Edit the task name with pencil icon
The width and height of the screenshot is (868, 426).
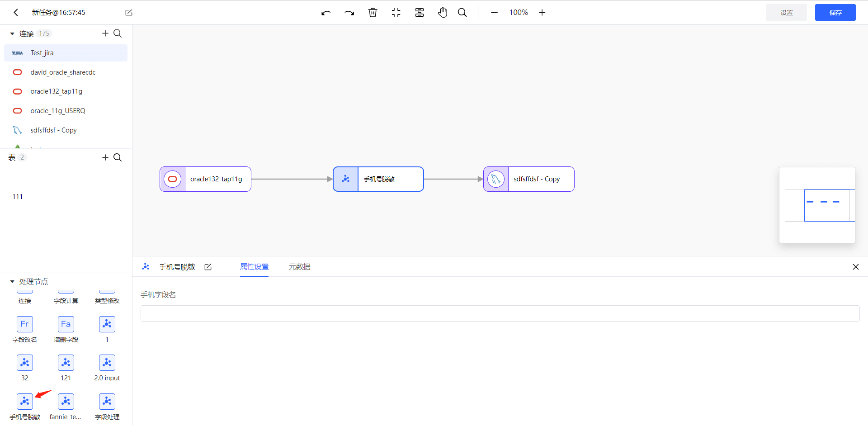coord(129,13)
